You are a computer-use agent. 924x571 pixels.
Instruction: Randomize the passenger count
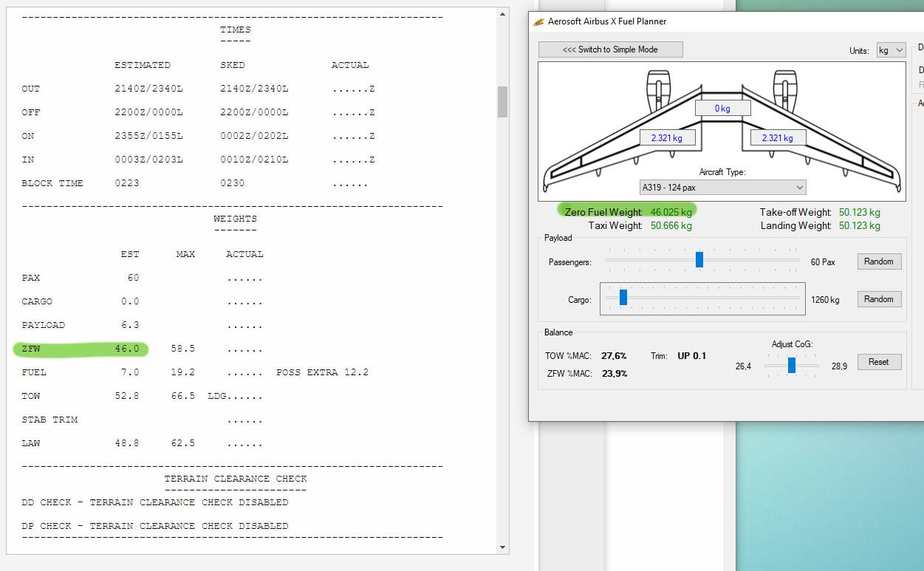coord(879,261)
